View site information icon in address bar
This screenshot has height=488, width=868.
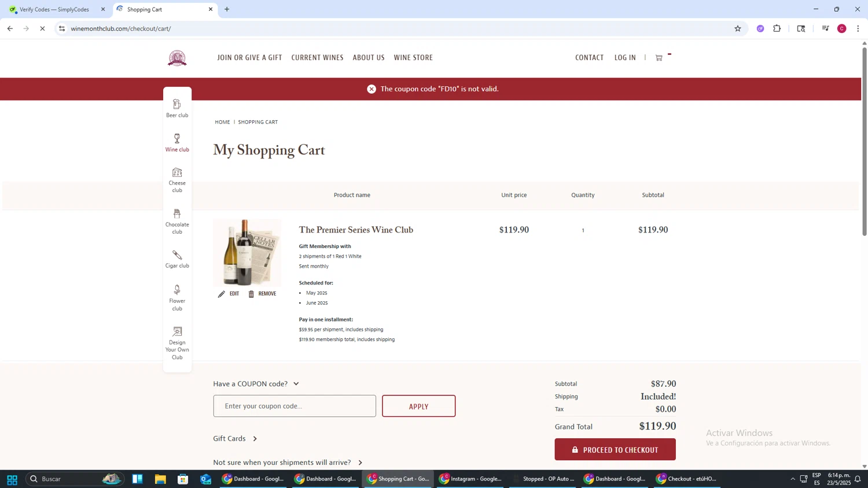point(62,28)
